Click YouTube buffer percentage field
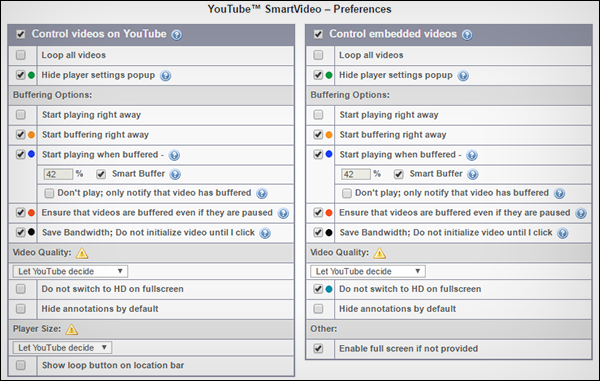This screenshot has height=381, width=600. click(58, 174)
